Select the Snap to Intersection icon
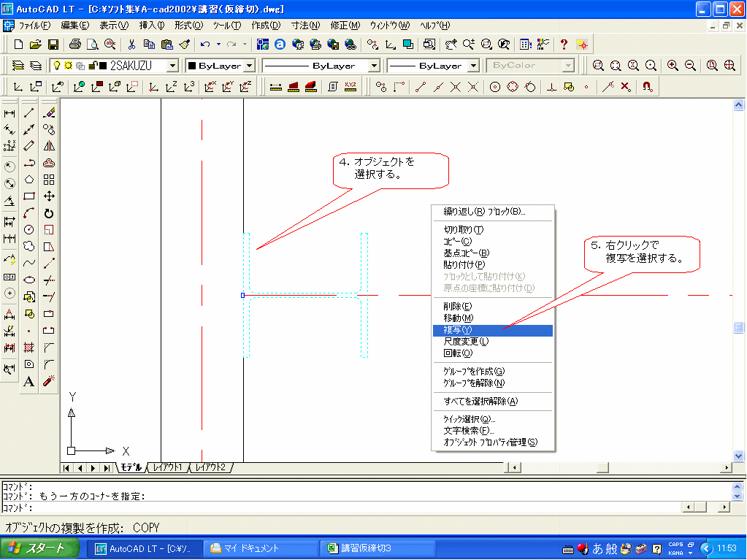The width and height of the screenshot is (747, 560). tap(456, 87)
